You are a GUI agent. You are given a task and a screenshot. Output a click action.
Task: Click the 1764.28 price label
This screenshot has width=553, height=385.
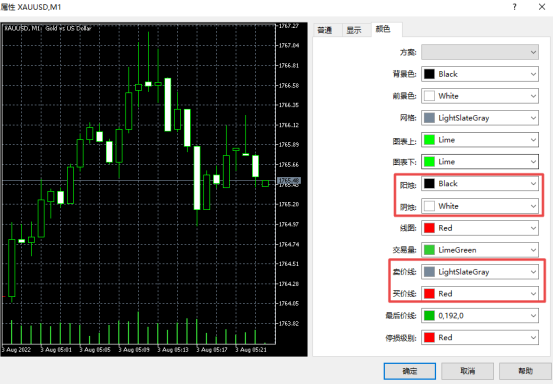289,284
